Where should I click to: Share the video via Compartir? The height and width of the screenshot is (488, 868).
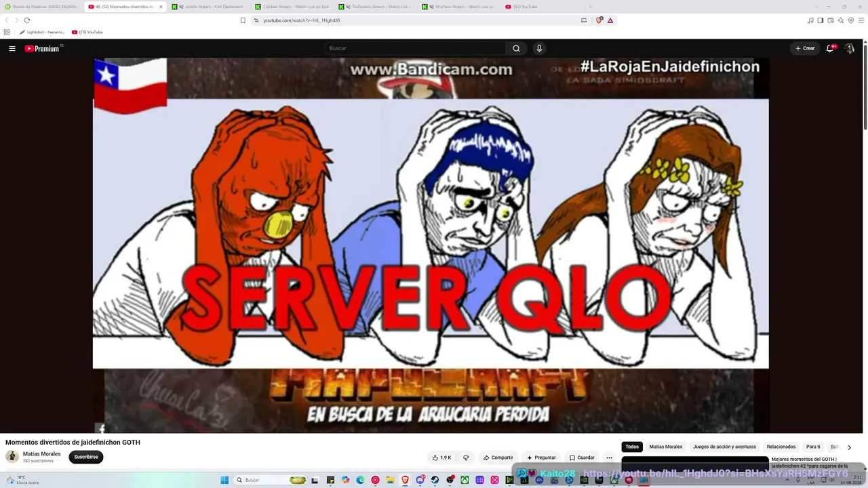pyautogui.click(x=498, y=457)
